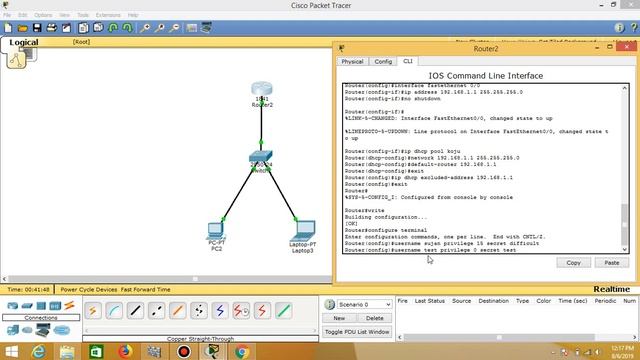Choose the Wireless Devices category
Screen dimensions: 640x360
pyautogui.click(x=55, y=306)
